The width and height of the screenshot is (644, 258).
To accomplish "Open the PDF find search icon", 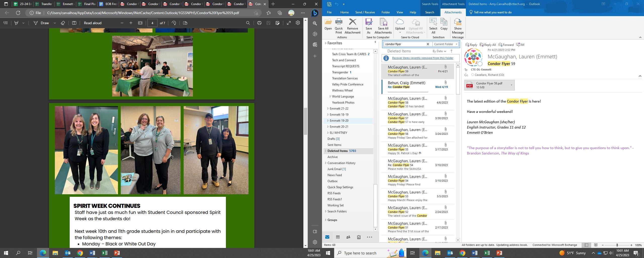I will click(x=248, y=23).
